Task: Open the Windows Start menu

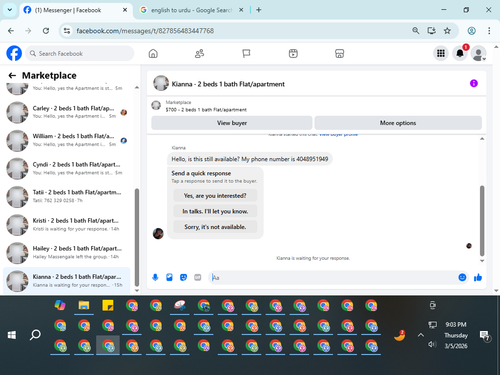Action: tap(12, 335)
